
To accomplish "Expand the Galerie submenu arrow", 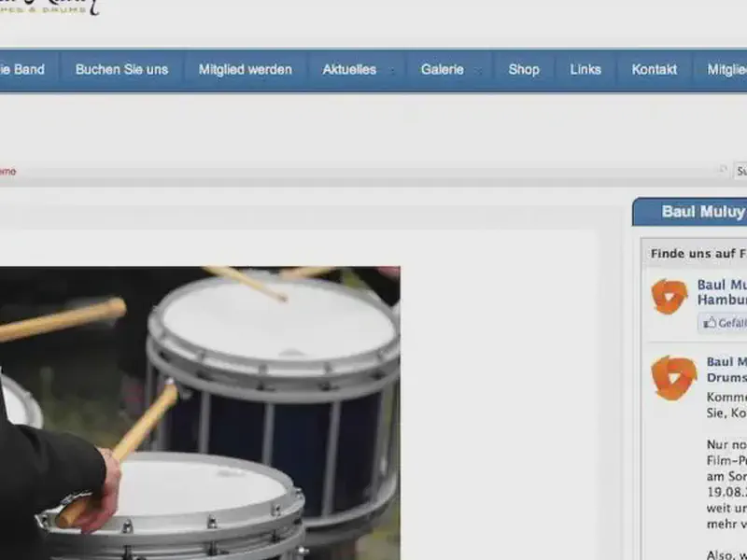I will pyautogui.click(x=480, y=71).
